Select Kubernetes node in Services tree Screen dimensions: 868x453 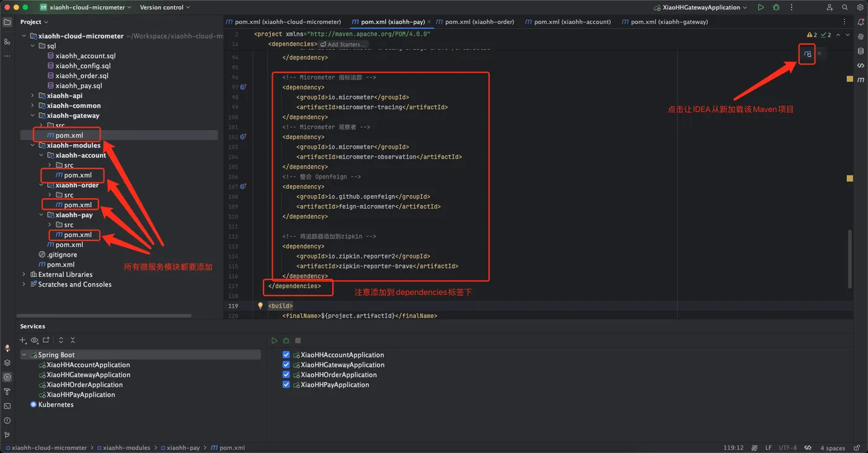click(x=51, y=405)
